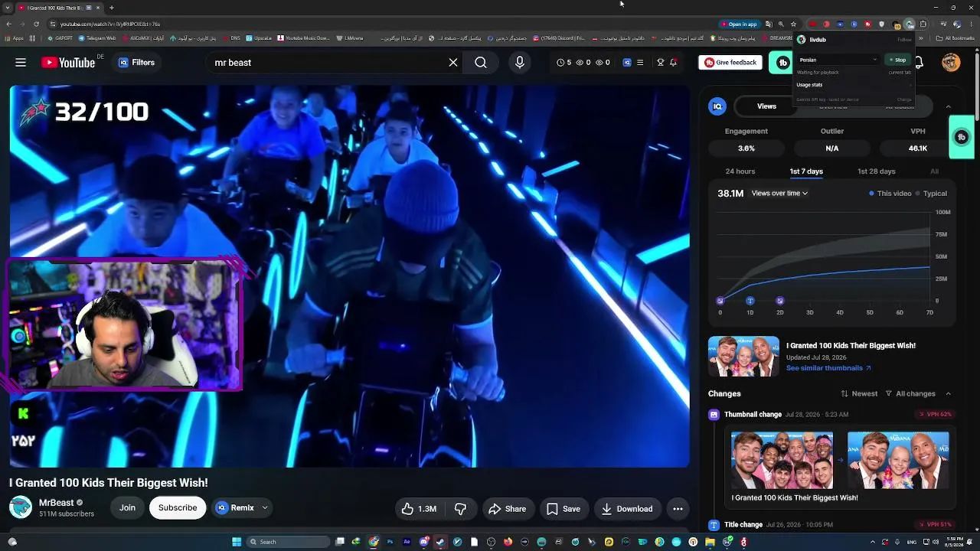This screenshot has height=551, width=980.
Task: Click the IQ logo in the analytics panel
Action: pyautogui.click(x=717, y=106)
